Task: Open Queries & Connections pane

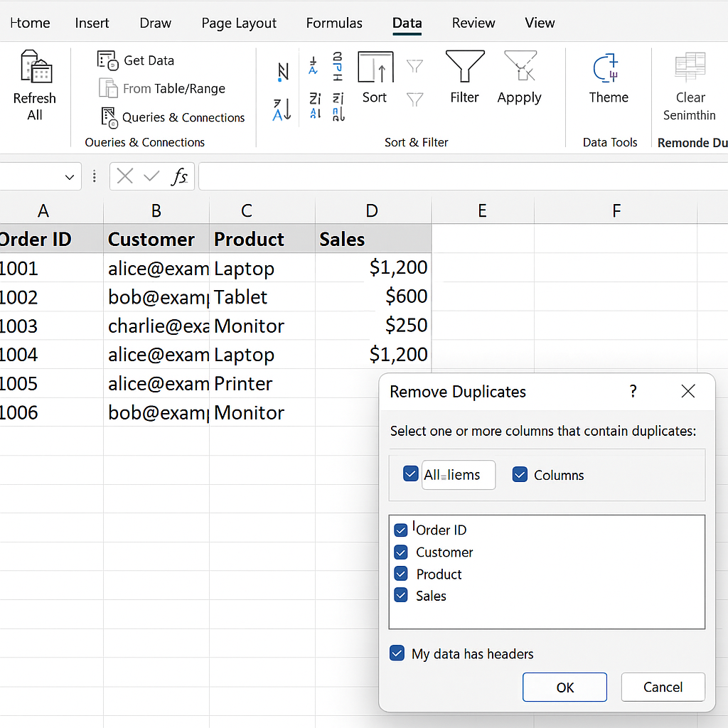Action: coord(108,117)
